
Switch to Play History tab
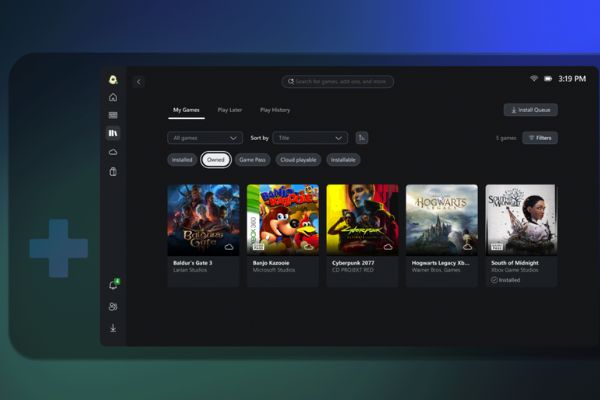pyautogui.click(x=275, y=110)
